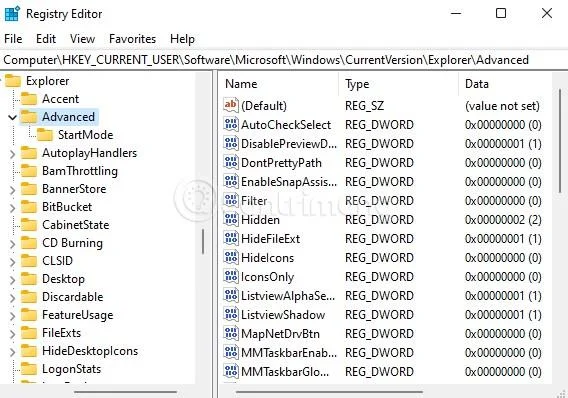Screen dimensions: 568x398
Task: Click the IconsOnly value name
Action: point(267,277)
